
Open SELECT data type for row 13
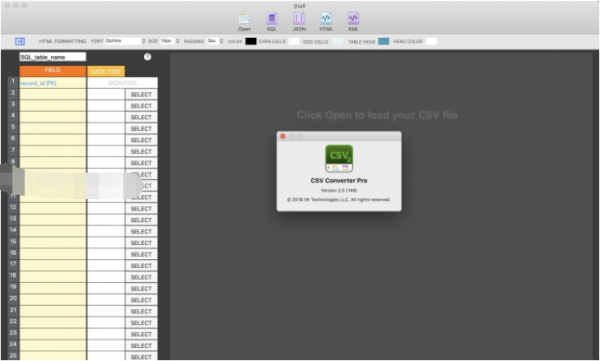pyautogui.click(x=141, y=221)
